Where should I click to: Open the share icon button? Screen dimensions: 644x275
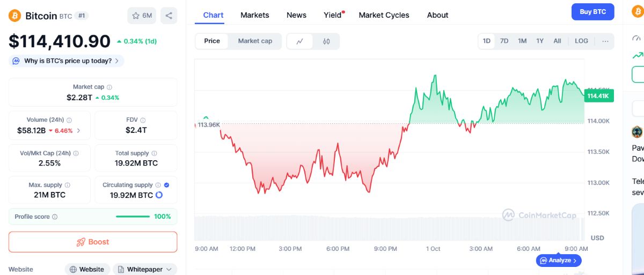tap(169, 16)
